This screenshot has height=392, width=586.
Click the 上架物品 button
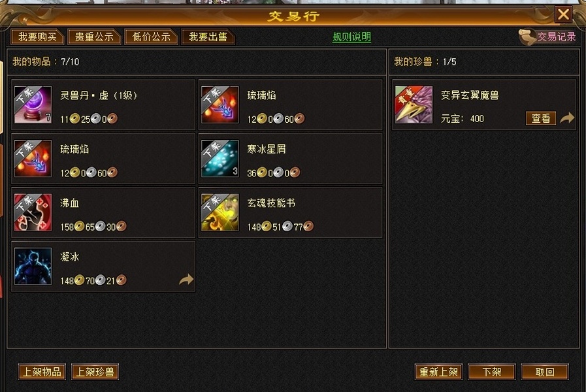click(x=42, y=372)
